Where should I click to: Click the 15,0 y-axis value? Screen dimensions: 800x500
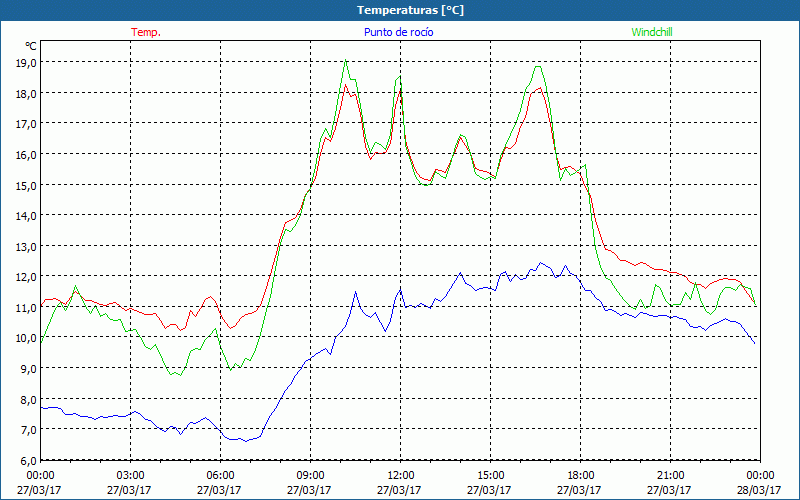27,185
